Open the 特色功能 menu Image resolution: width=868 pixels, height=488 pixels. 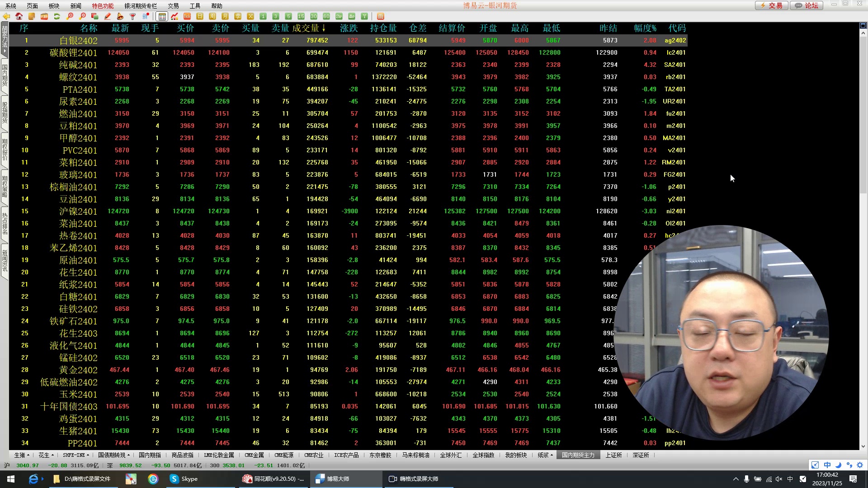pos(103,6)
